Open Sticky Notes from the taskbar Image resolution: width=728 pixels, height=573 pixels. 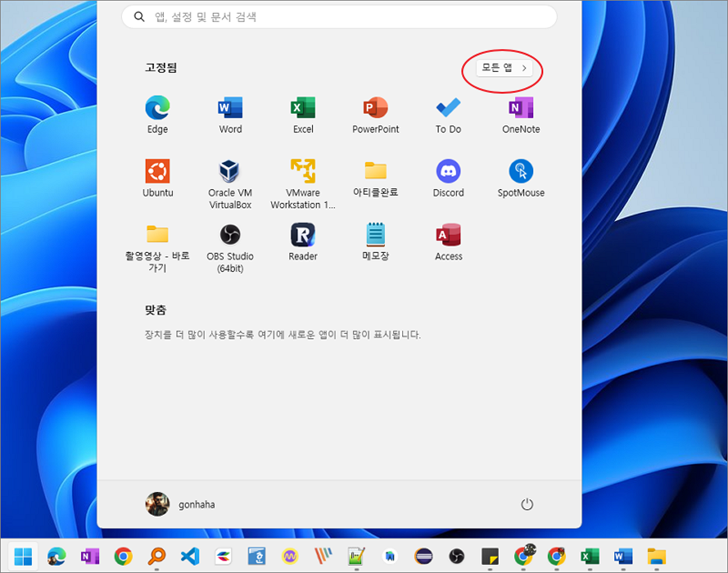[490, 557]
